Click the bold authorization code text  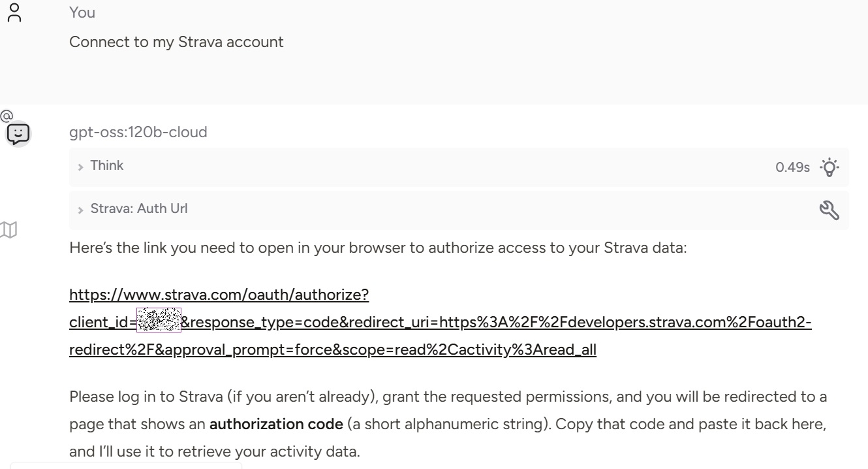275,424
